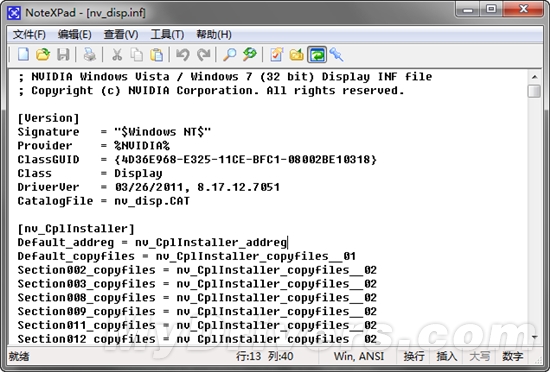Click the Default_copyfiles line

point(187,256)
